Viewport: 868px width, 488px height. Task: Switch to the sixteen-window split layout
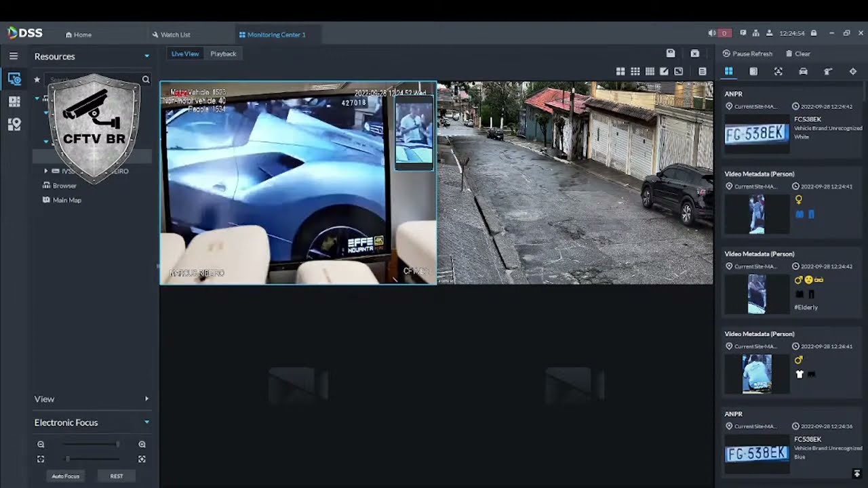pyautogui.click(x=650, y=71)
